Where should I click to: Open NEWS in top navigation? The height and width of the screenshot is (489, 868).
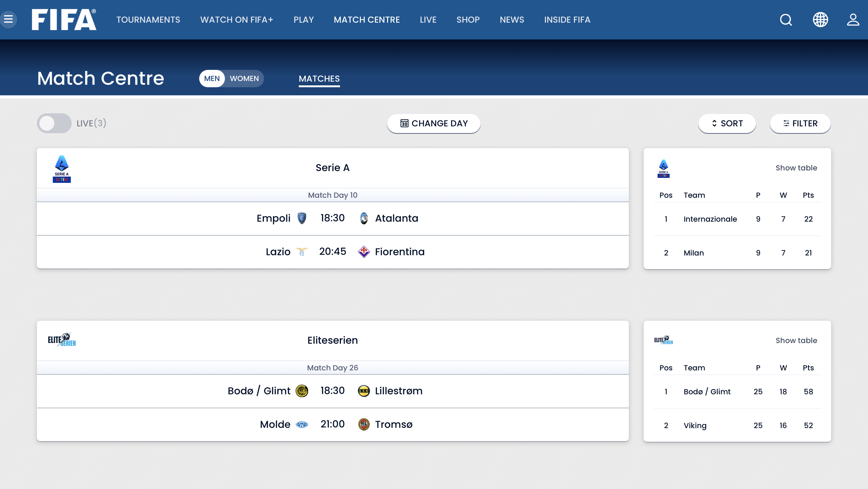[x=512, y=20]
